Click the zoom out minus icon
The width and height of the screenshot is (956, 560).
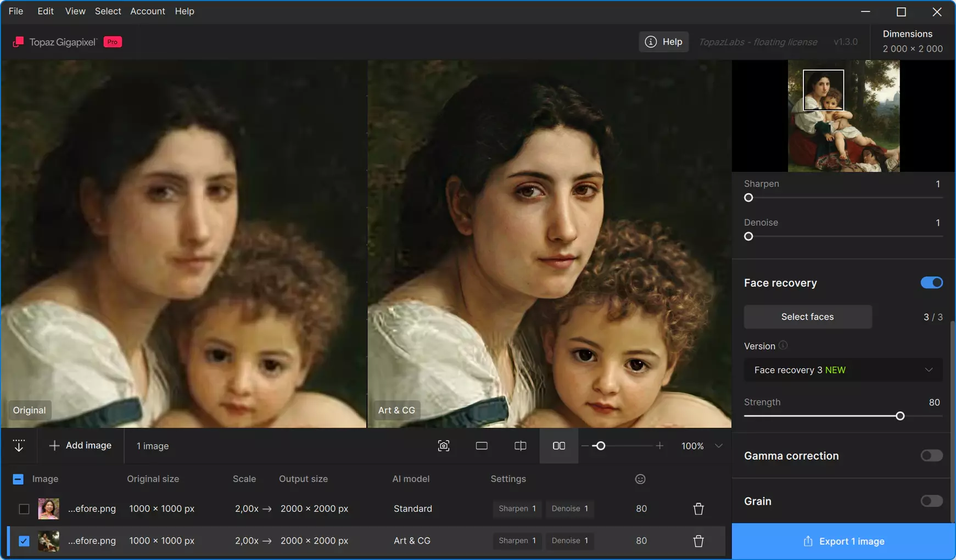point(585,446)
